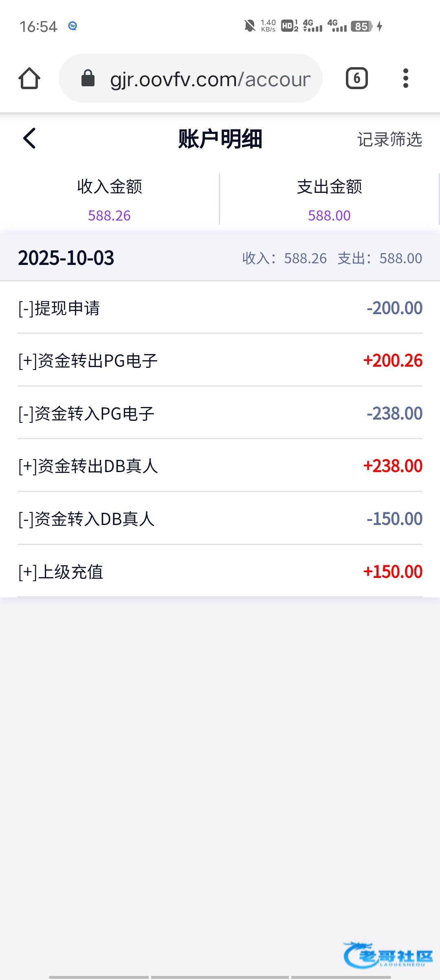This screenshot has width=440, height=980.
Task: Open the 资金转出PG电子 transaction row
Action: tap(220, 361)
